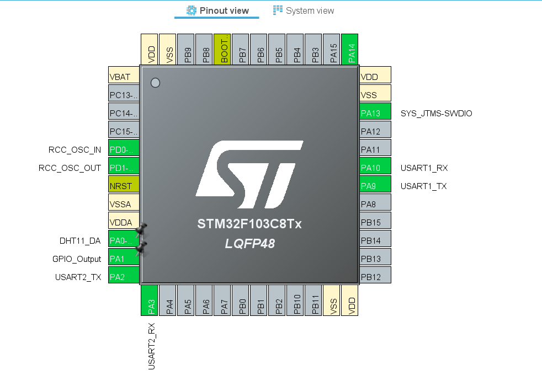The width and height of the screenshot is (542, 392).
Task: Click the green PD1 oscillator pin
Action: coord(124,166)
